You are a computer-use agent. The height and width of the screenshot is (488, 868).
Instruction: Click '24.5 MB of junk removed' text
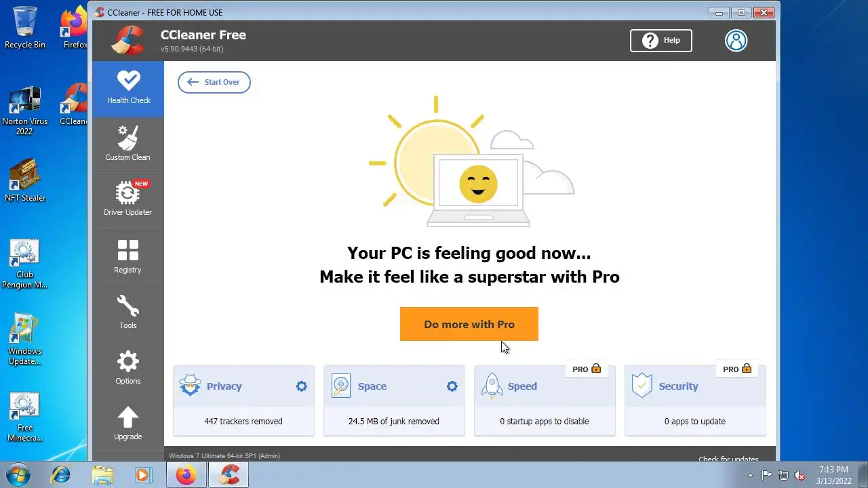[x=394, y=422]
